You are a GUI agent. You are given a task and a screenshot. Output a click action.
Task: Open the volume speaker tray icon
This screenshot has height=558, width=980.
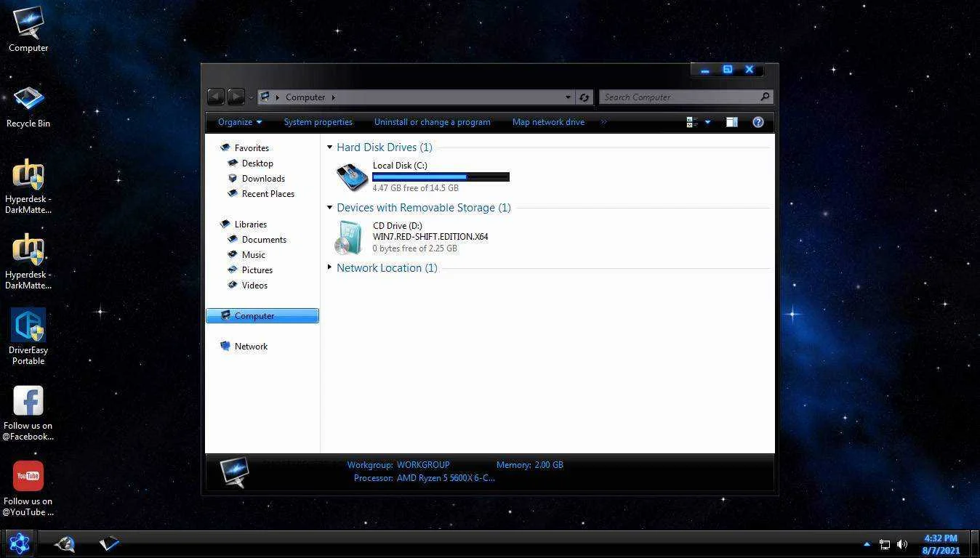(x=902, y=544)
